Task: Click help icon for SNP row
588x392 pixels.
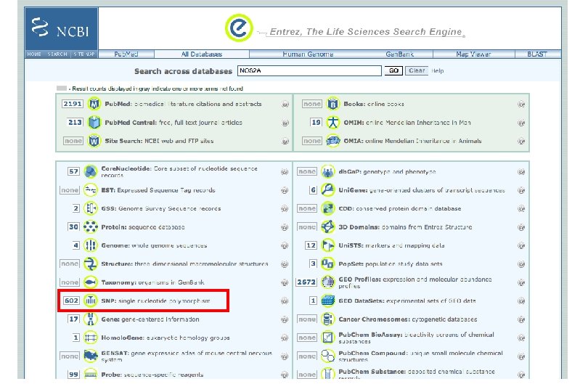Action: click(285, 301)
